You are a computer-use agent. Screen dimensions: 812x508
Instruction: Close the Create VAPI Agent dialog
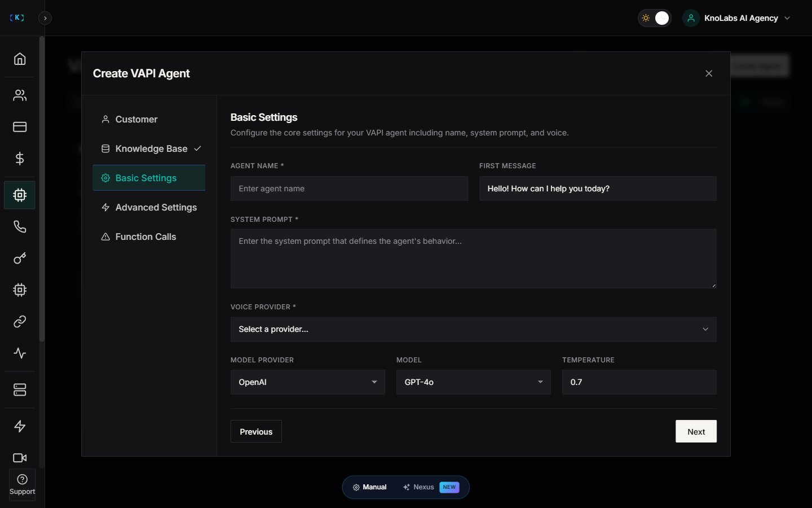pyautogui.click(x=709, y=73)
